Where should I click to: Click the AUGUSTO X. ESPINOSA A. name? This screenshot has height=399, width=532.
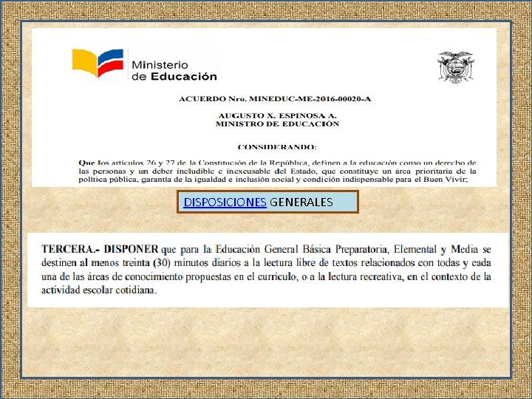(277, 116)
